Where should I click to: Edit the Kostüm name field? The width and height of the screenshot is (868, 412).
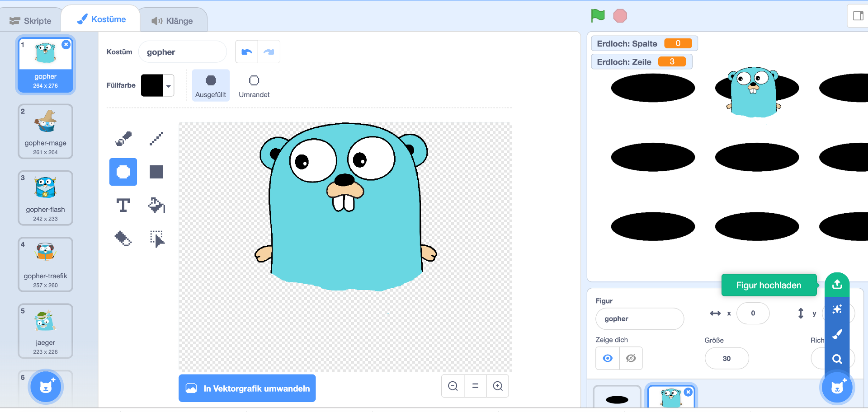[183, 52]
